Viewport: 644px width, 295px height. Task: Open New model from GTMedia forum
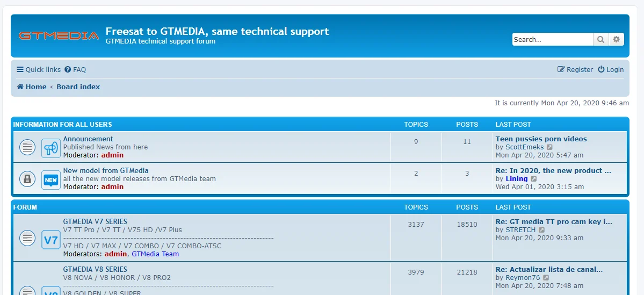coord(106,170)
